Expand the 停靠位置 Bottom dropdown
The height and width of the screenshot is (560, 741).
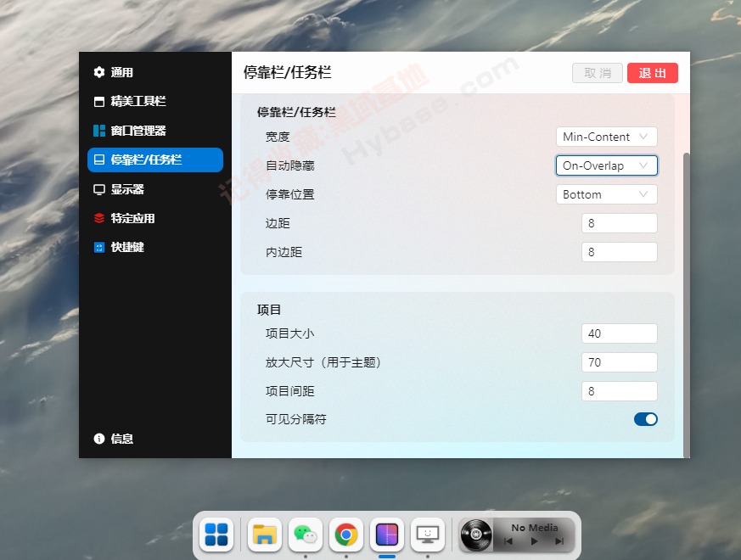(x=606, y=194)
